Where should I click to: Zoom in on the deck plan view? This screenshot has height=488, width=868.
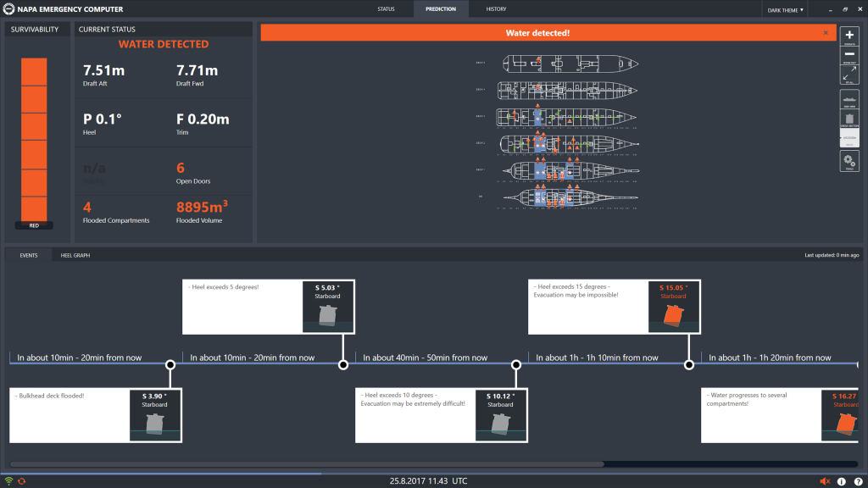pos(849,36)
